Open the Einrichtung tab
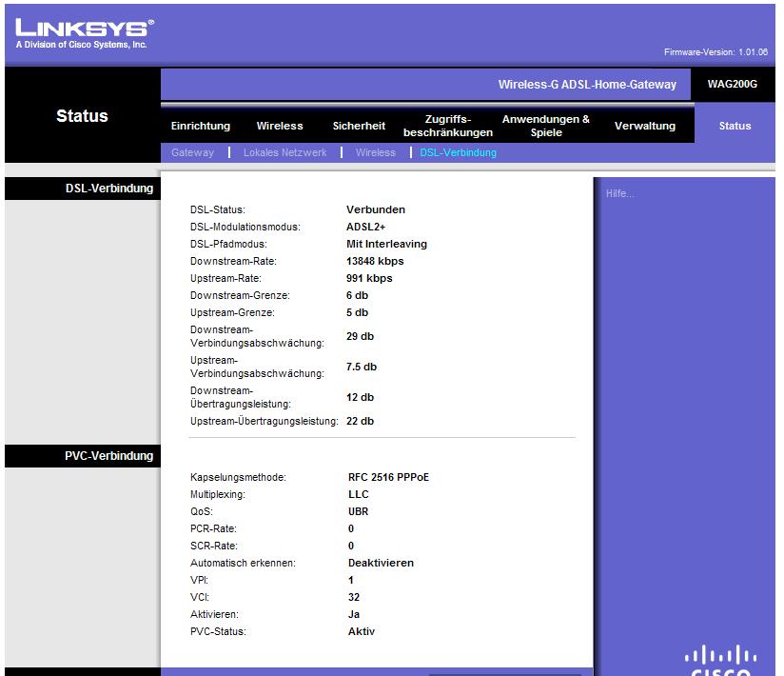Screen dimensions: 784x676 coord(200,126)
